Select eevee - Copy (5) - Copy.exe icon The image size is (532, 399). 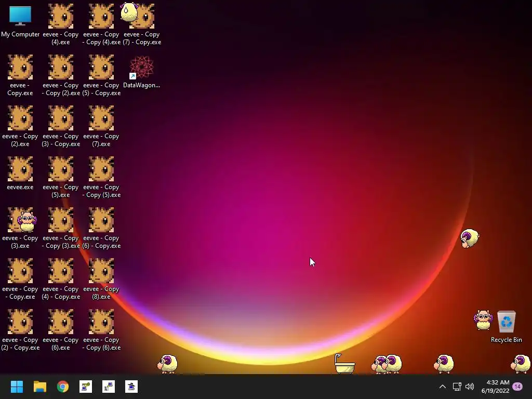tap(101, 75)
